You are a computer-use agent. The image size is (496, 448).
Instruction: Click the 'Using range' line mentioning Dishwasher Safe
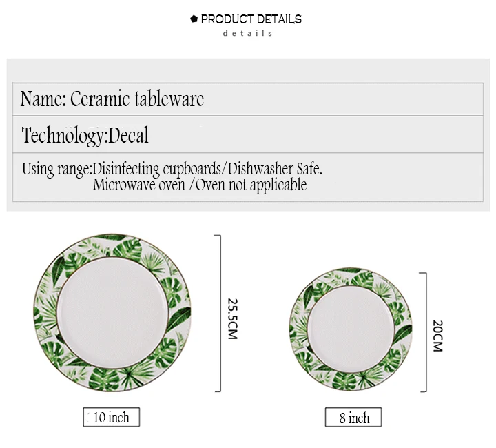click(172, 169)
